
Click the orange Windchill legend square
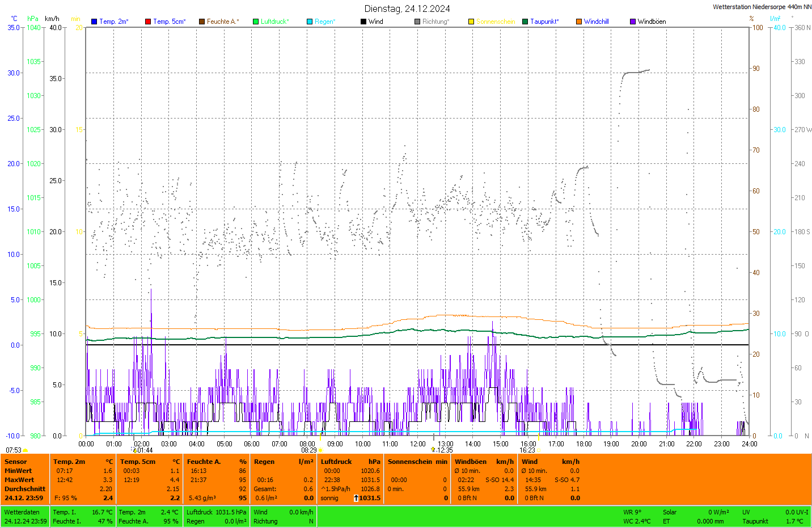pos(579,22)
